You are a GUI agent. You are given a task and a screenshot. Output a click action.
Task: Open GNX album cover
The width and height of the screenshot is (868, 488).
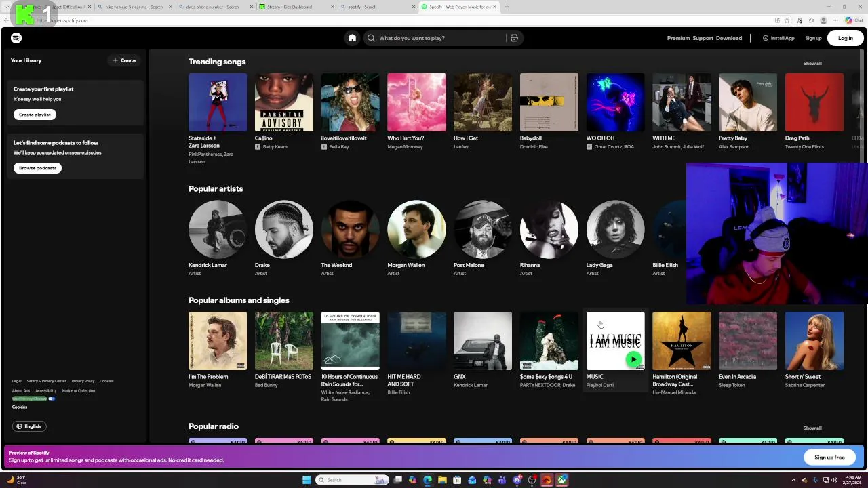tap(483, 341)
